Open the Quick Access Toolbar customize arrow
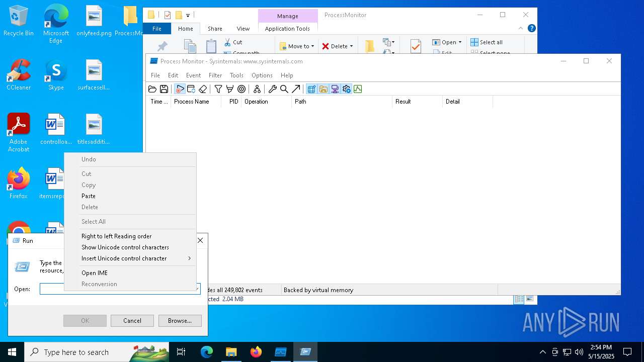This screenshot has width=644, height=362. 188,16
